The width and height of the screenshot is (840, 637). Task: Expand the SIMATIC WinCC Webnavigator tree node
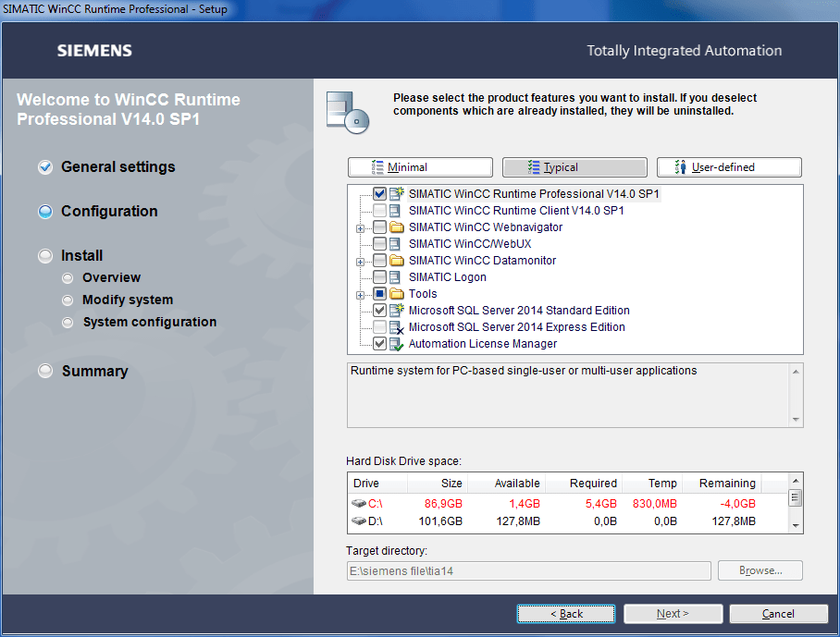pos(360,227)
